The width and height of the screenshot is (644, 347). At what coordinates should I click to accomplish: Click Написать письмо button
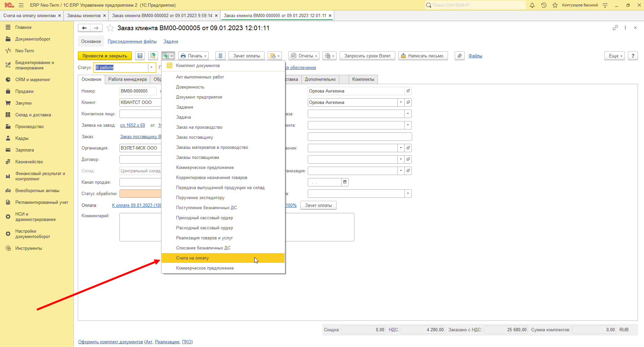click(x=423, y=56)
